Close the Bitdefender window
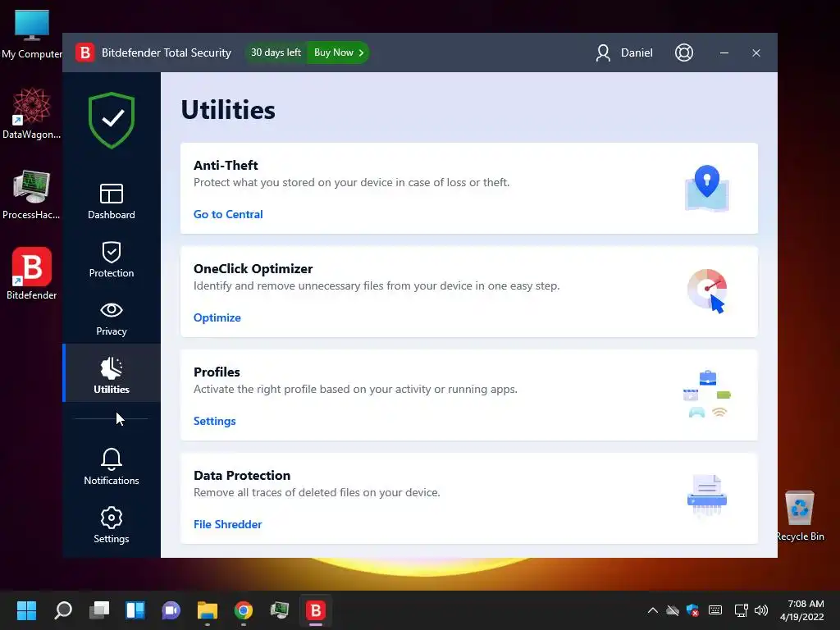Screen dimensions: 840x630 point(756,52)
